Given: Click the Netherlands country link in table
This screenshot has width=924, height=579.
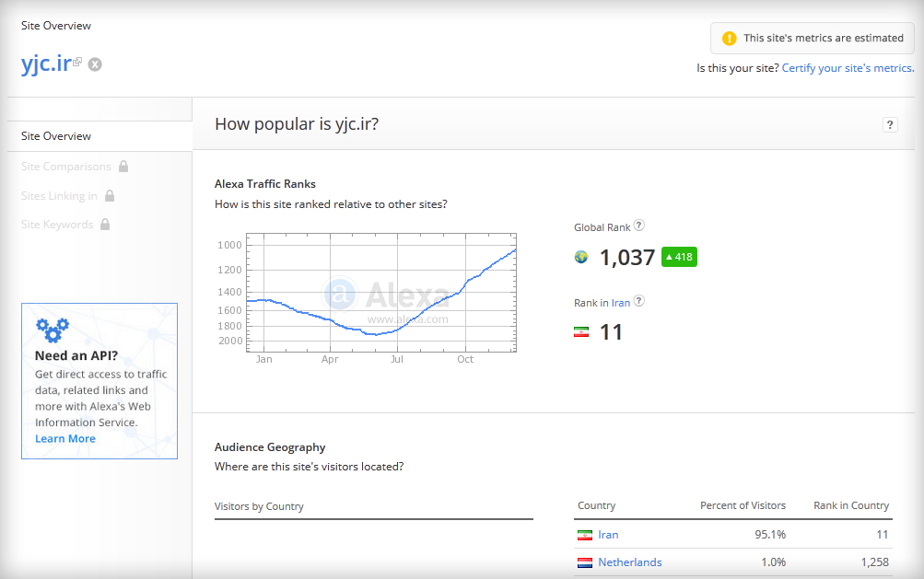Looking at the screenshot, I should pos(630,562).
